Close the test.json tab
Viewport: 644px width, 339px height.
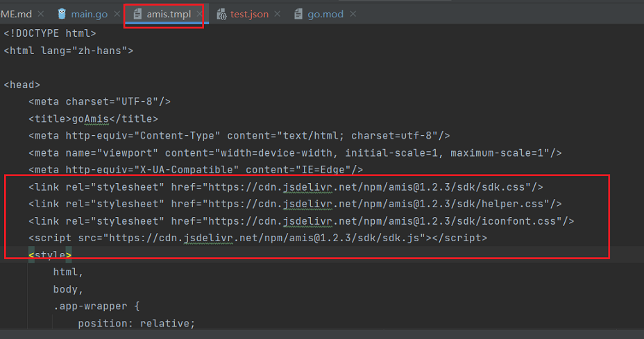(277, 14)
